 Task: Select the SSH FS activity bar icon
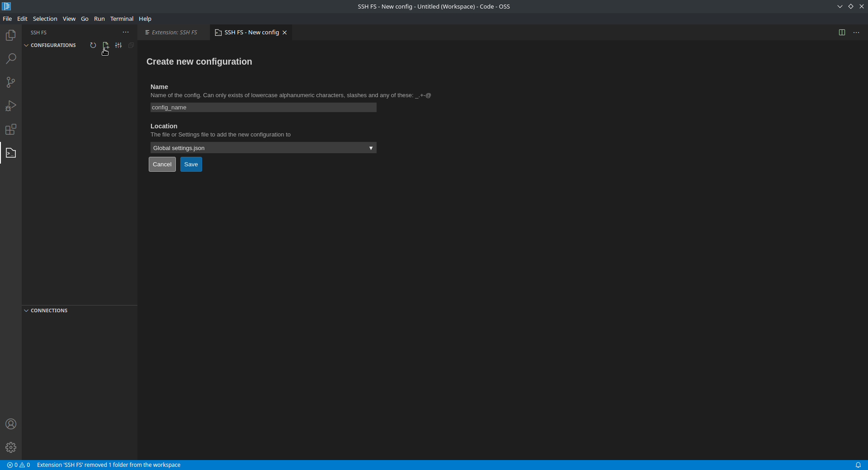[11, 153]
